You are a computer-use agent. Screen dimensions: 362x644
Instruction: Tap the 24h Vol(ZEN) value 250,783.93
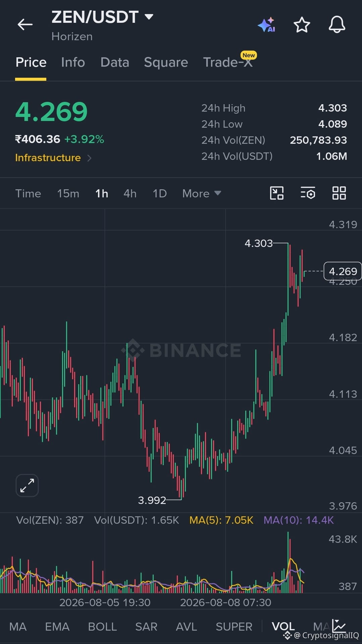tap(318, 140)
